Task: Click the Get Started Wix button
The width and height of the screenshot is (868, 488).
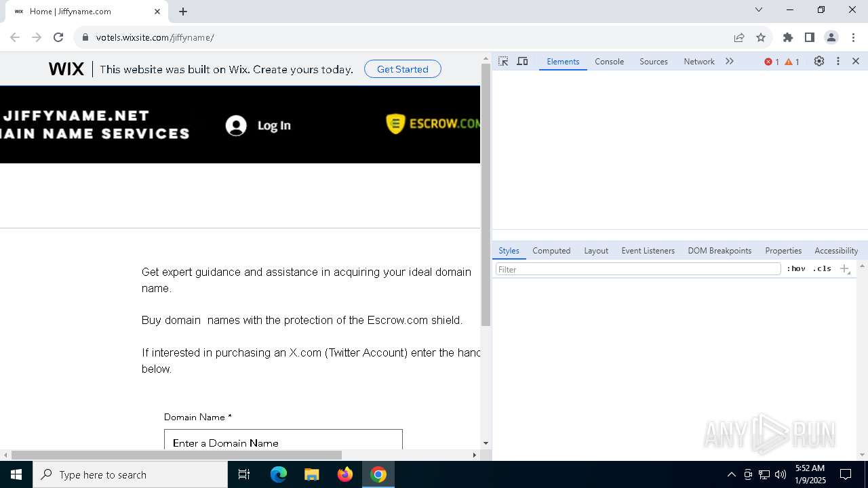Action: (403, 69)
